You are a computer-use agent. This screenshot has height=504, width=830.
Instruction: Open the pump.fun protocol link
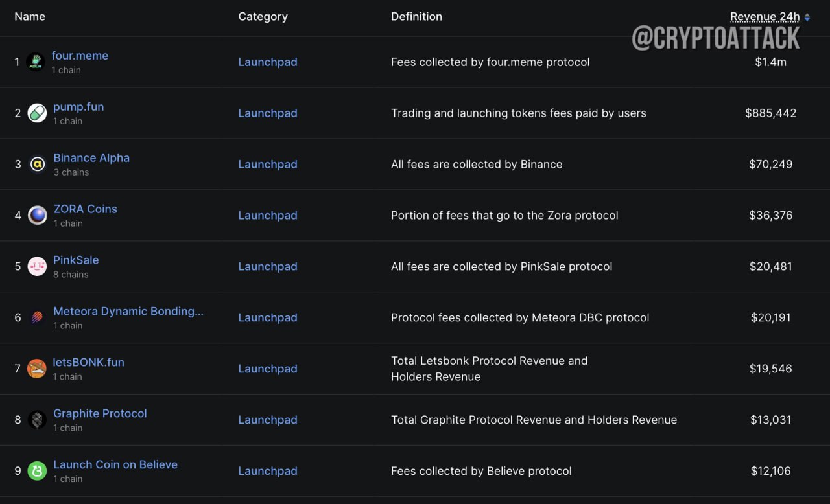(x=78, y=107)
